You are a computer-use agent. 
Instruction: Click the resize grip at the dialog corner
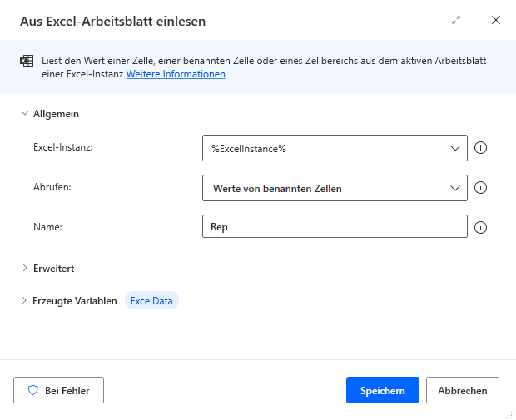[510, 414]
